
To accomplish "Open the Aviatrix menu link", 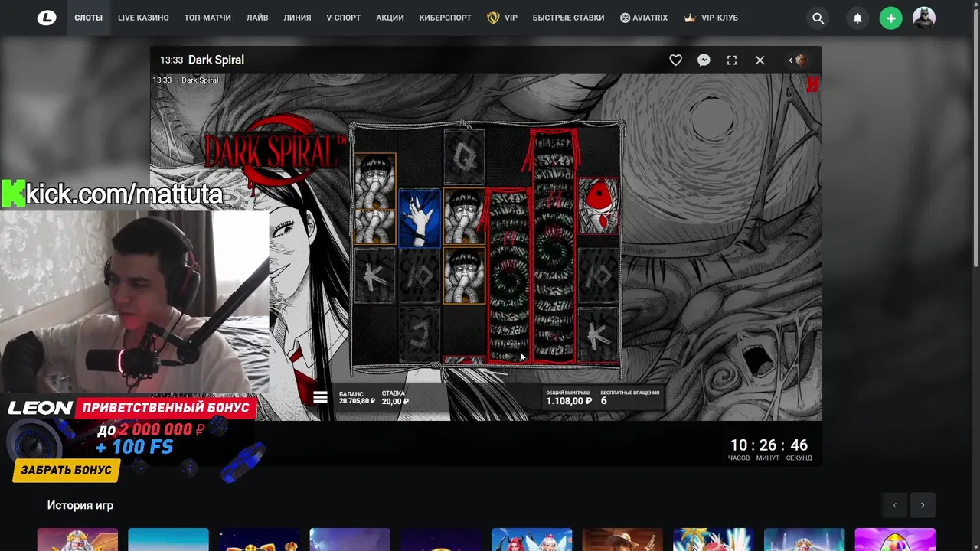I will pyautogui.click(x=650, y=18).
